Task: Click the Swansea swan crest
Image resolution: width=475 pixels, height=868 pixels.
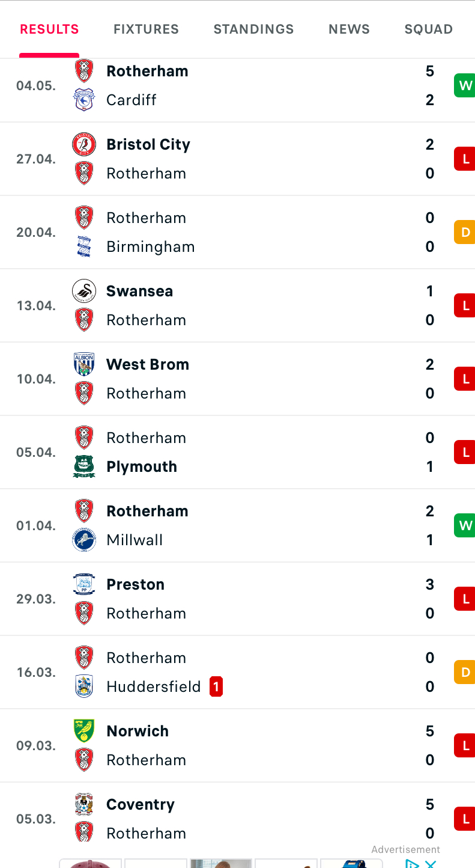Action: [x=84, y=291]
